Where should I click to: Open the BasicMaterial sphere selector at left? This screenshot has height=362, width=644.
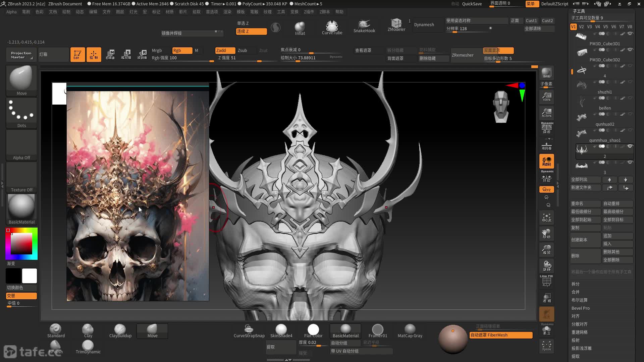tap(21, 209)
